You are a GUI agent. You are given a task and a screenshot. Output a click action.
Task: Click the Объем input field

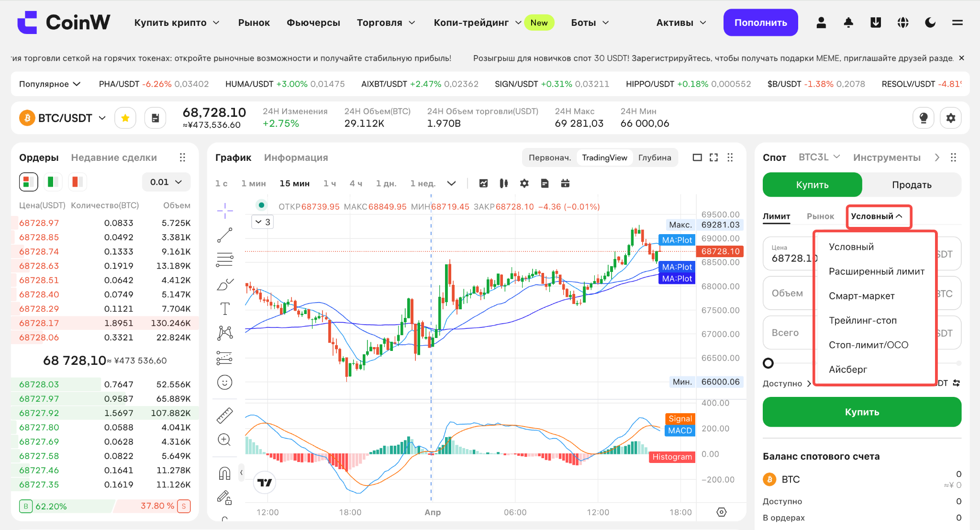pyautogui.click(x=862, y=293)
